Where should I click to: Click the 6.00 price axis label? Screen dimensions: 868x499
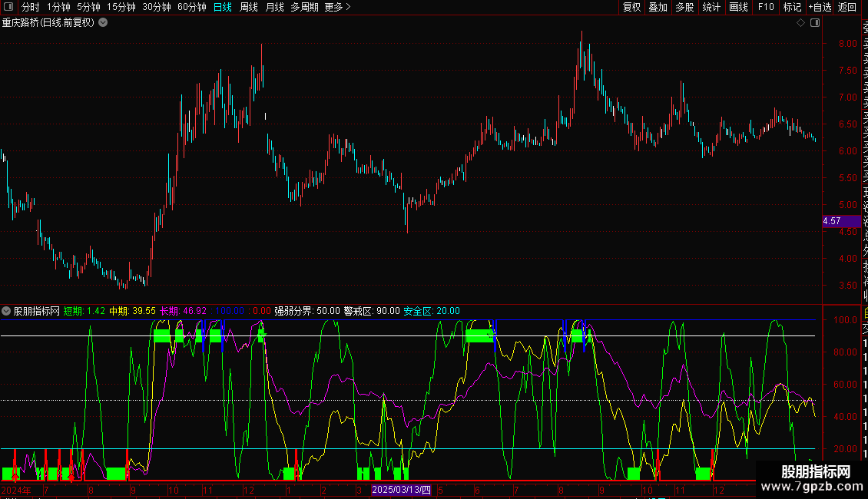coord(847,151)
